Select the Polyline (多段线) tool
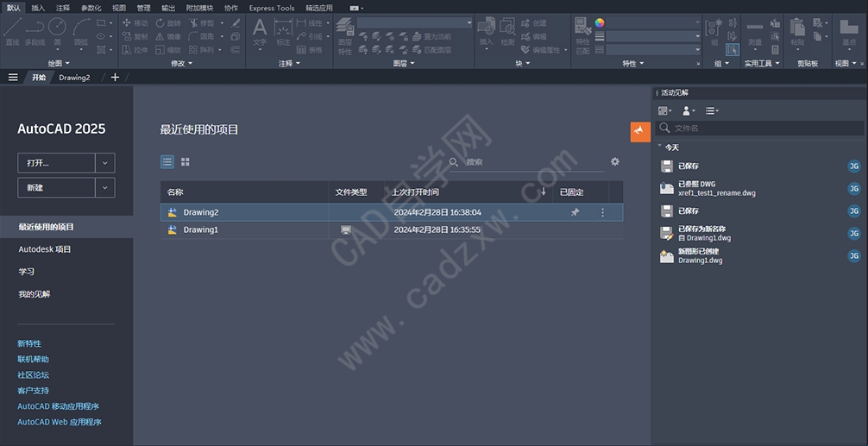The height and width of the screenshot is (446, 868). point(35,32)
